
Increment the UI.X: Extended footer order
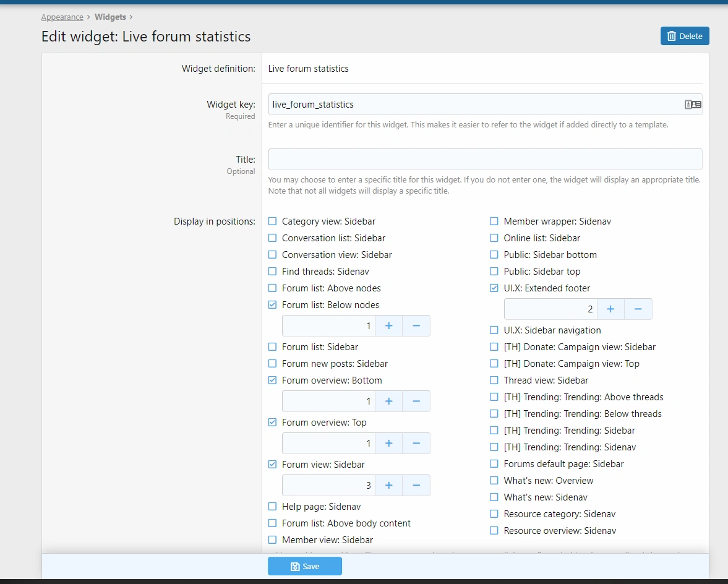point(610,309)
